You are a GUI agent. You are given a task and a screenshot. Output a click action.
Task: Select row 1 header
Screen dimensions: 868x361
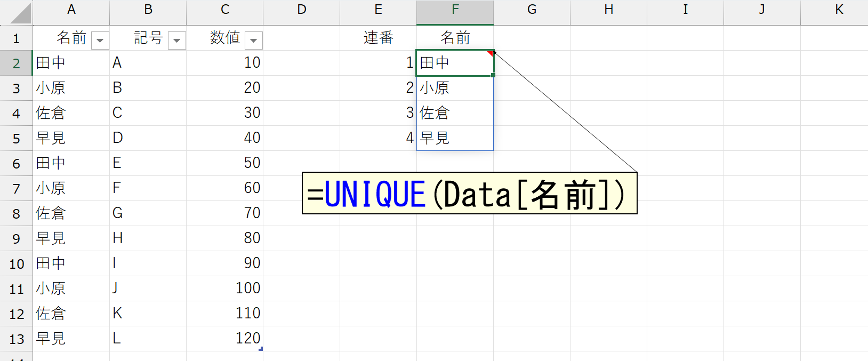click(x=17, y=38)
